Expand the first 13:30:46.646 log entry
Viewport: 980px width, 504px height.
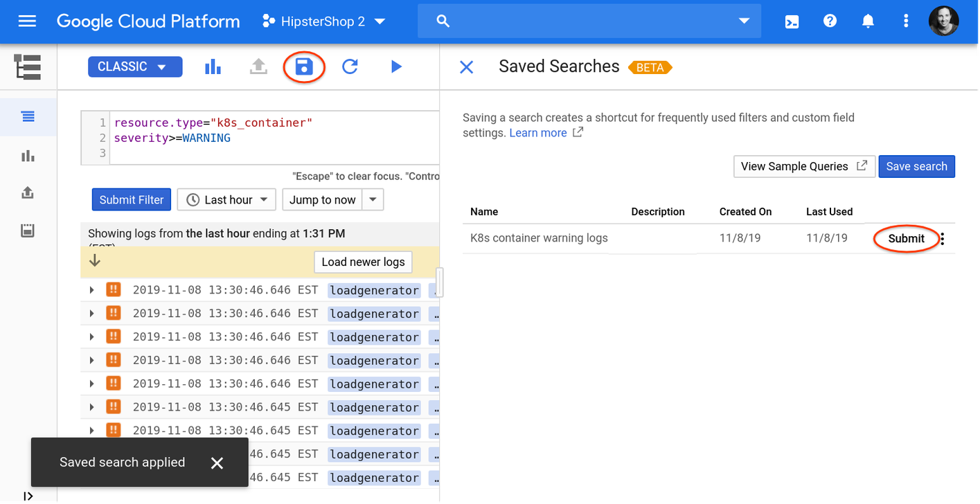[91, 290]
